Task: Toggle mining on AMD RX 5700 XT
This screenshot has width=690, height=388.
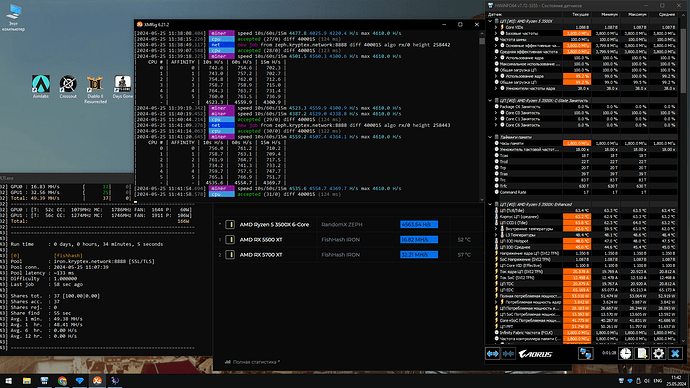Action: coord(230,255)
